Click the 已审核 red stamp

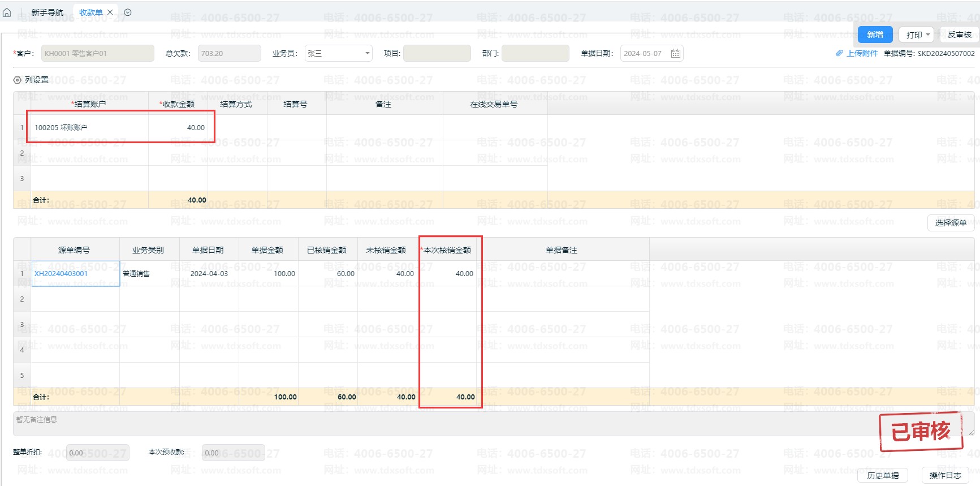[x=920, y=432]
